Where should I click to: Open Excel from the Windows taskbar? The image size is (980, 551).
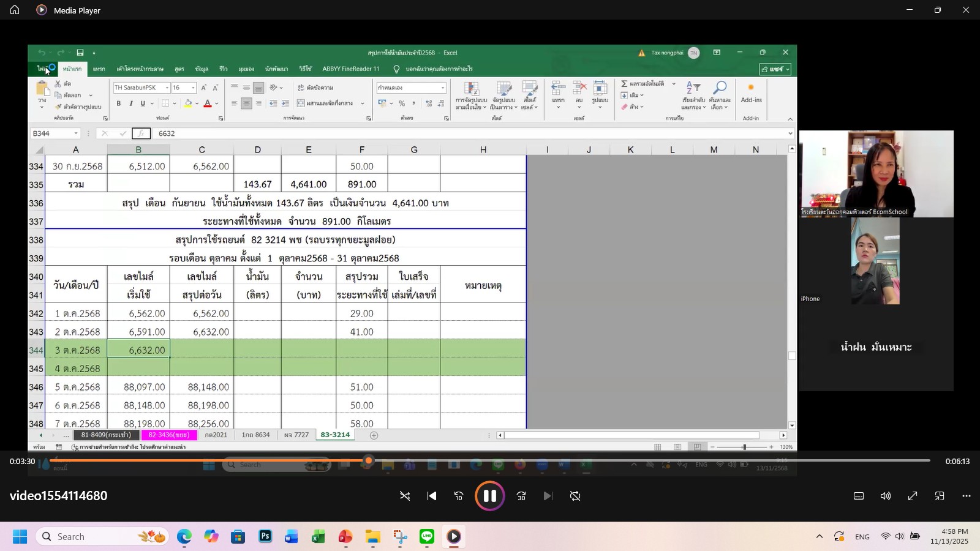(x=318, y=537)
